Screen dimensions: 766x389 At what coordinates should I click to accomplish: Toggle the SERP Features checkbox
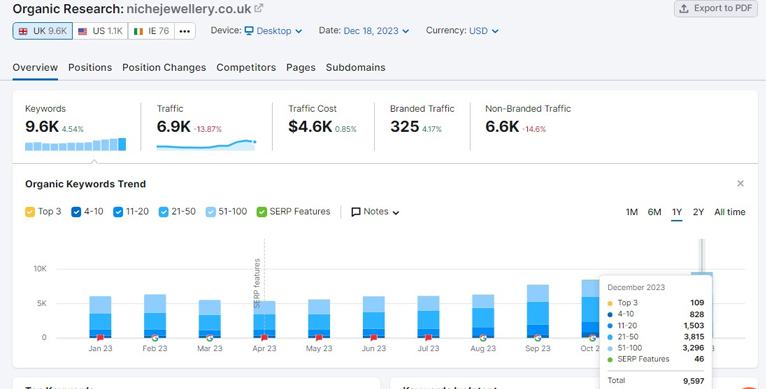click(262, 212)
